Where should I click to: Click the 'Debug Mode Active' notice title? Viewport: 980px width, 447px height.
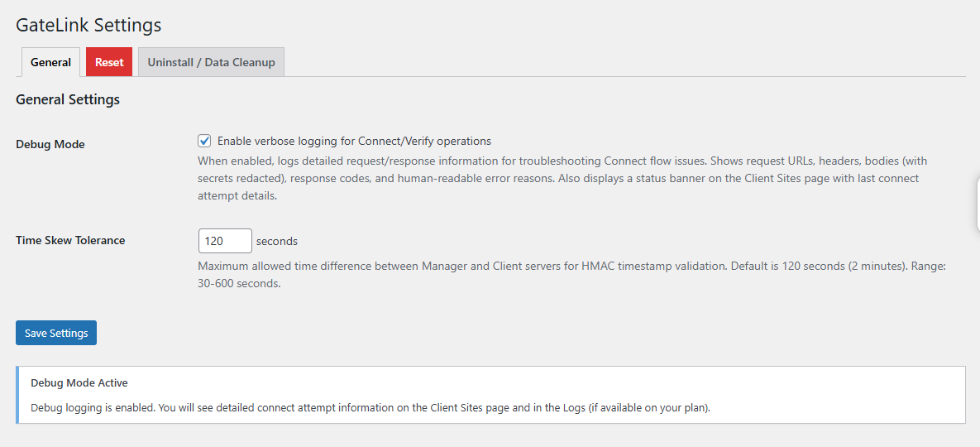click(79, 383)
